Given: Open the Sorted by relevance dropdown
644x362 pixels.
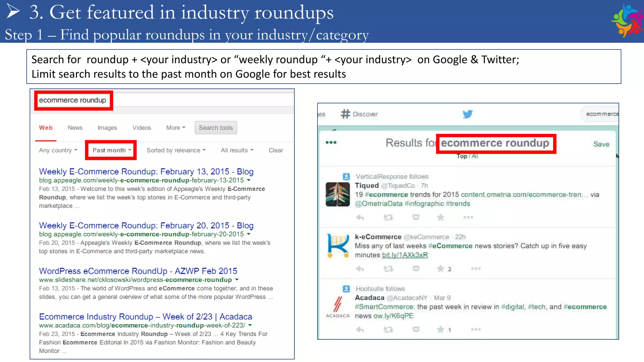Looking at the screenshot, I should click(x=176, y=150).
